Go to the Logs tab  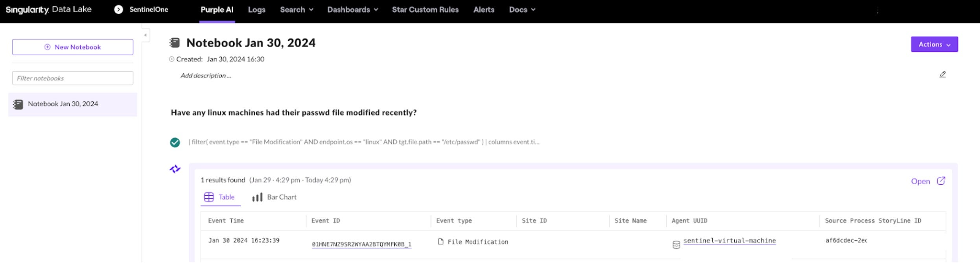[x=256, y=9]
